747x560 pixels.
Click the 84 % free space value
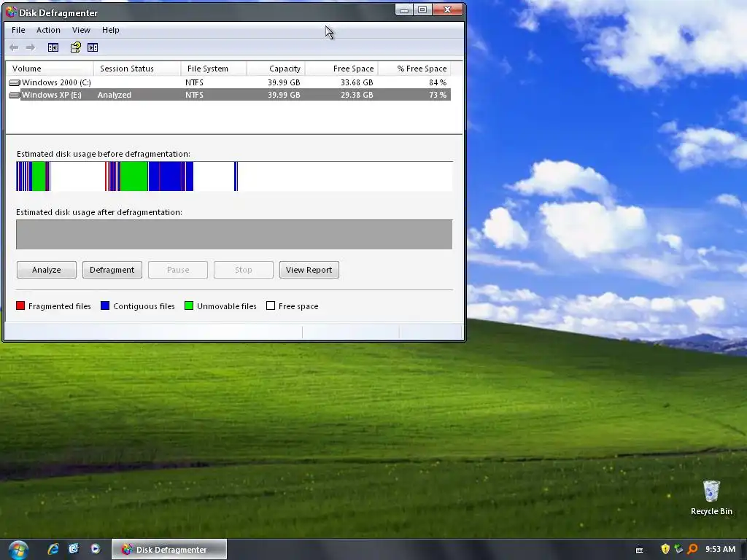tap(438, 82)
